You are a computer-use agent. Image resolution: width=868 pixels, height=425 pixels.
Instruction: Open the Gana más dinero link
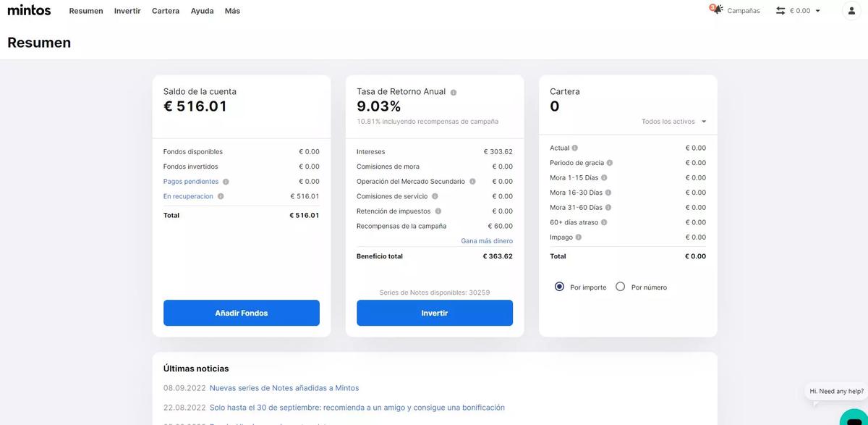(x=488, y=240)
